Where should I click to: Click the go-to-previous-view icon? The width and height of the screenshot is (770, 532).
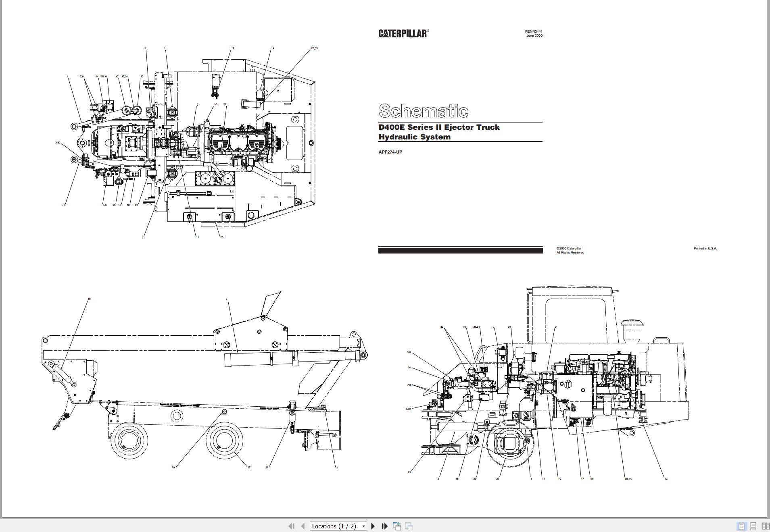tap(397, 526)
